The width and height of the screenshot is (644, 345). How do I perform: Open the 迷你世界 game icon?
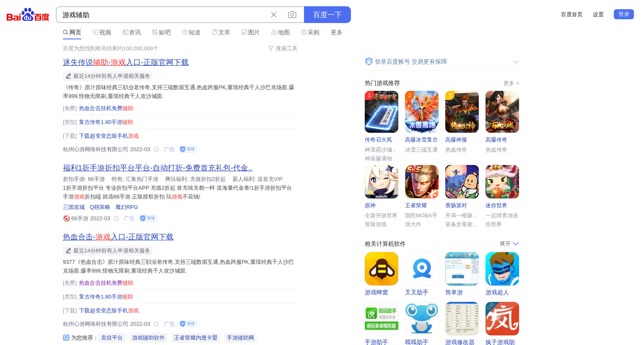pyautogui.click(x=502, y=182)
